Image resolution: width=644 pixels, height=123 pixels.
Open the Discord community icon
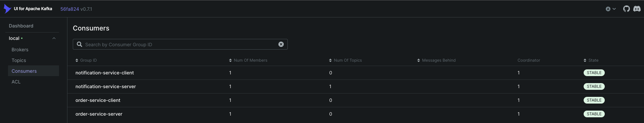tap(637, 9)
